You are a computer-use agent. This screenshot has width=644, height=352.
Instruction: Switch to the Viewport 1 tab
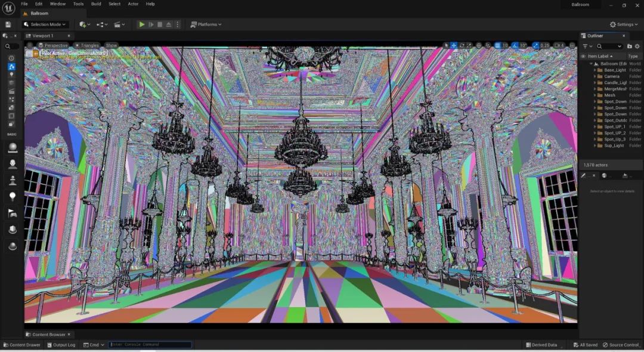43,36
